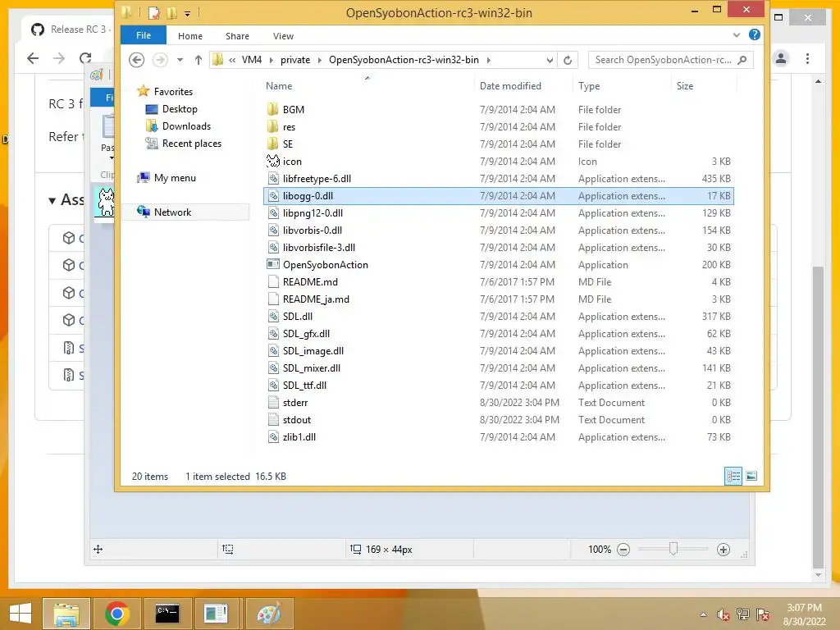Open the SE folder
840x630 pixels.
pyautogui.click(x=288, y=144)
